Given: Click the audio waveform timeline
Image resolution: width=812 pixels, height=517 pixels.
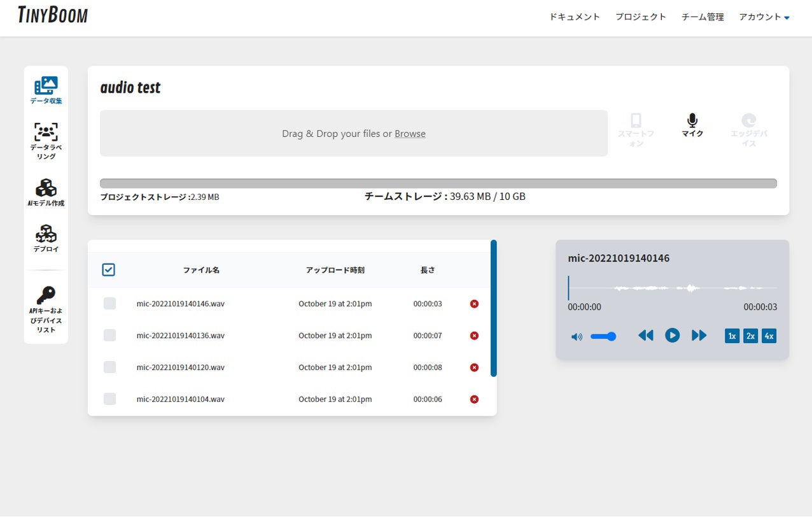Looking at the screenshot, I should [672, 288].
